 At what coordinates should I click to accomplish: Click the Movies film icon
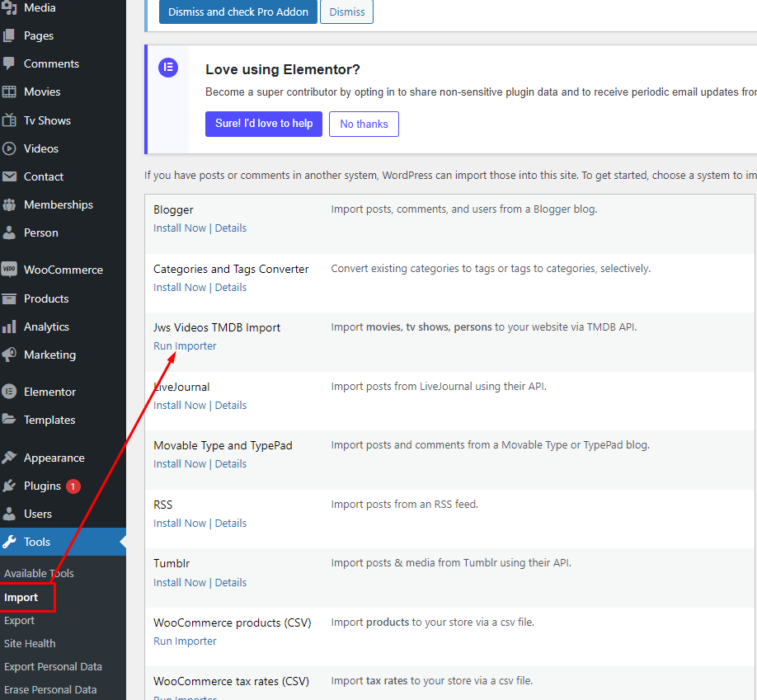(9, 92)
